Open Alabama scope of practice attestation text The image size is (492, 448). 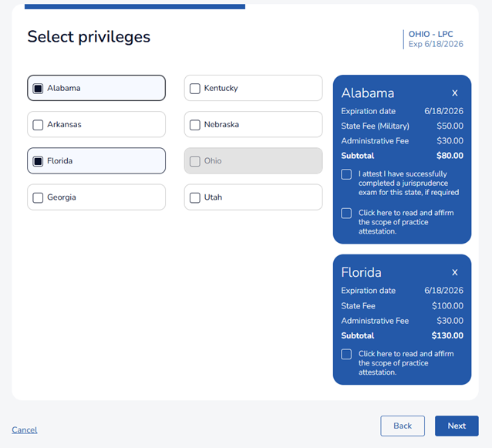pyautogui.click(x=406, y=222)
